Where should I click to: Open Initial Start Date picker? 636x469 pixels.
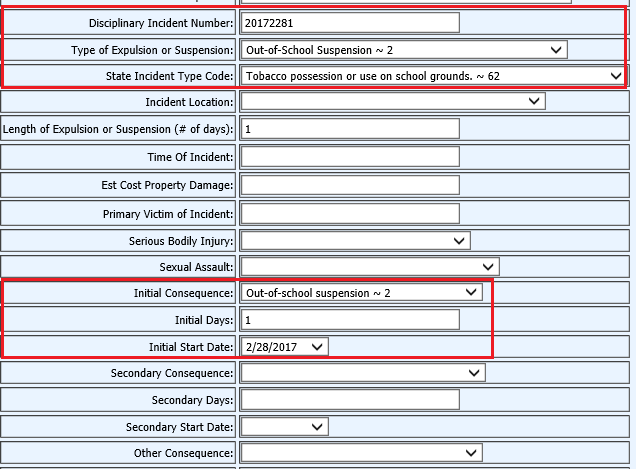click(x=284, y=346)
